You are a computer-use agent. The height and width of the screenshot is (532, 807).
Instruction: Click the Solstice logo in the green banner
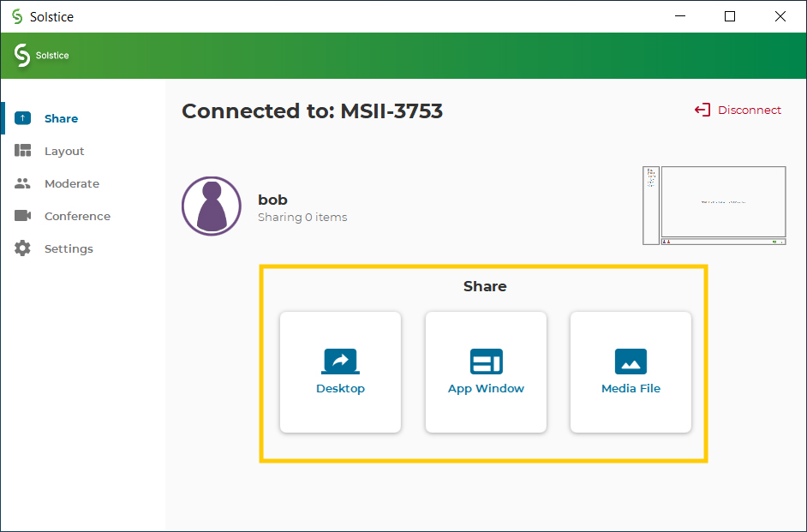pos(21,55)
